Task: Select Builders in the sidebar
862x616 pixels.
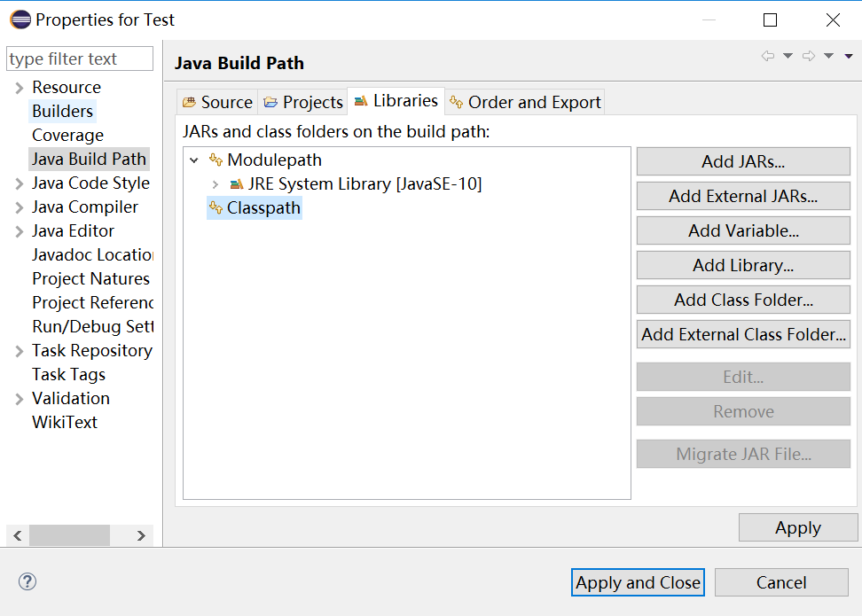Action: pyautogui.click(x=62, y=112)
